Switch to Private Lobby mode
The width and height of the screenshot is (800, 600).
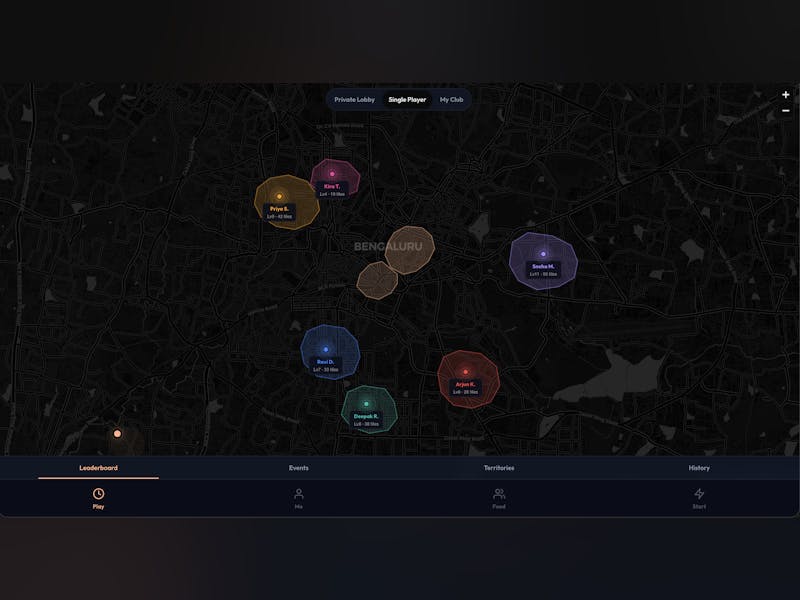click(x=356, y=100)
